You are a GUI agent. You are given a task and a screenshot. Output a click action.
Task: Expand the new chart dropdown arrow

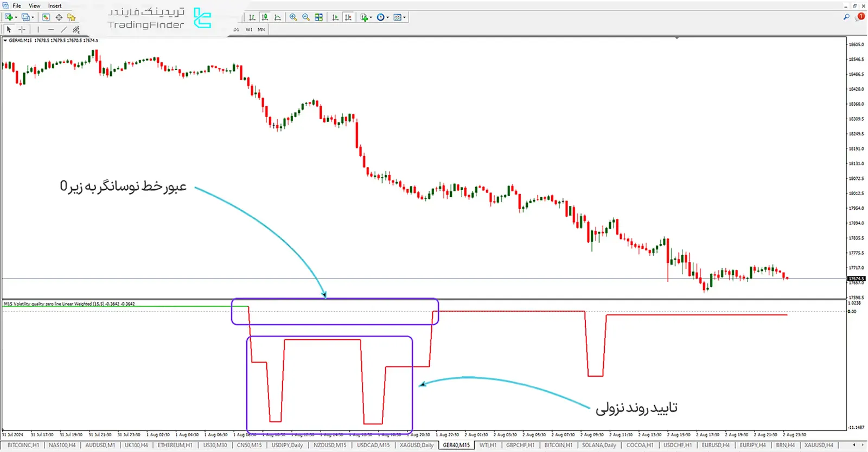[x=16, y=17]
